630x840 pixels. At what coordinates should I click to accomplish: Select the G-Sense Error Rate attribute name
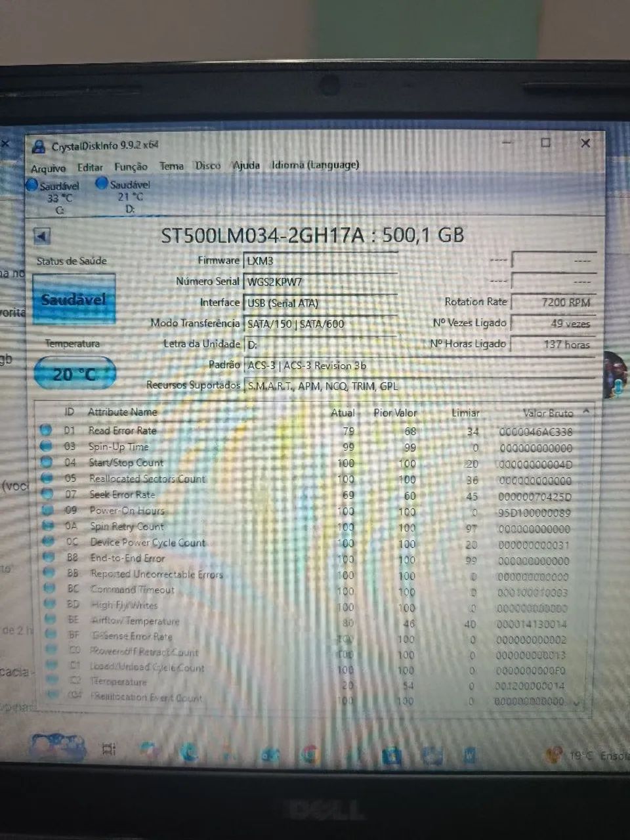[131, 636]
